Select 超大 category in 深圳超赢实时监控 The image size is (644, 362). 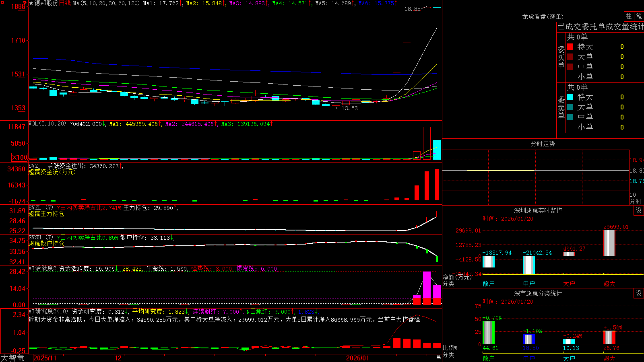click(609, 284)
